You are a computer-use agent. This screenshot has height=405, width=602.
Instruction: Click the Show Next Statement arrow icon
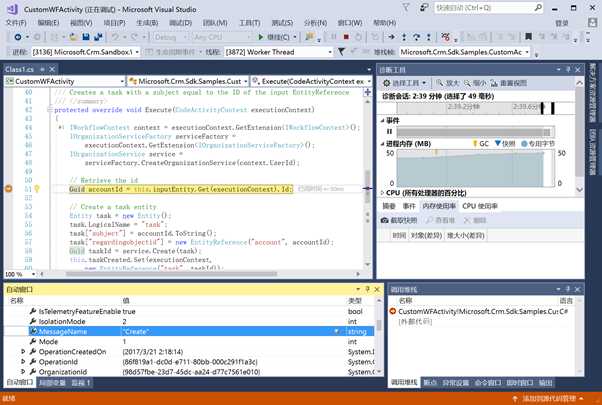[x=391, y=37]
